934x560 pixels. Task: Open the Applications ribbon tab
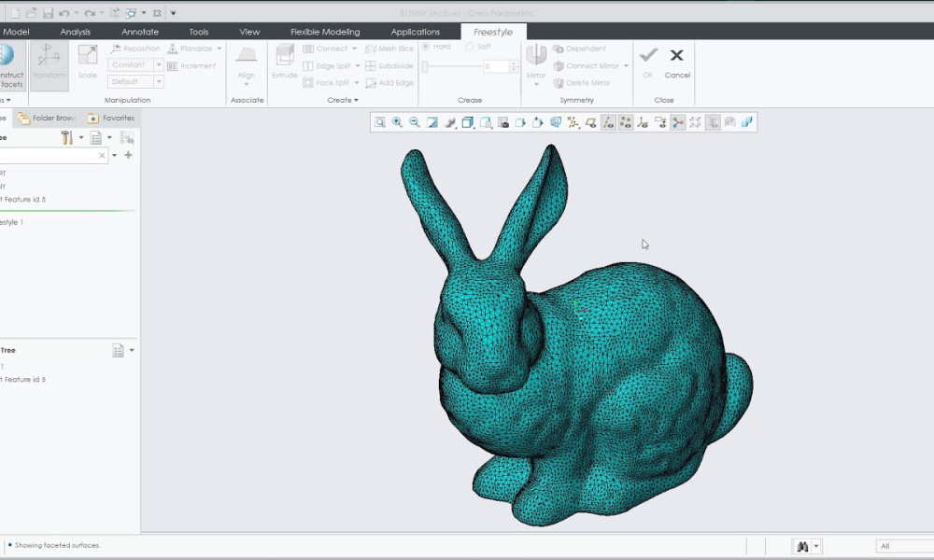(x=416, y=32)
